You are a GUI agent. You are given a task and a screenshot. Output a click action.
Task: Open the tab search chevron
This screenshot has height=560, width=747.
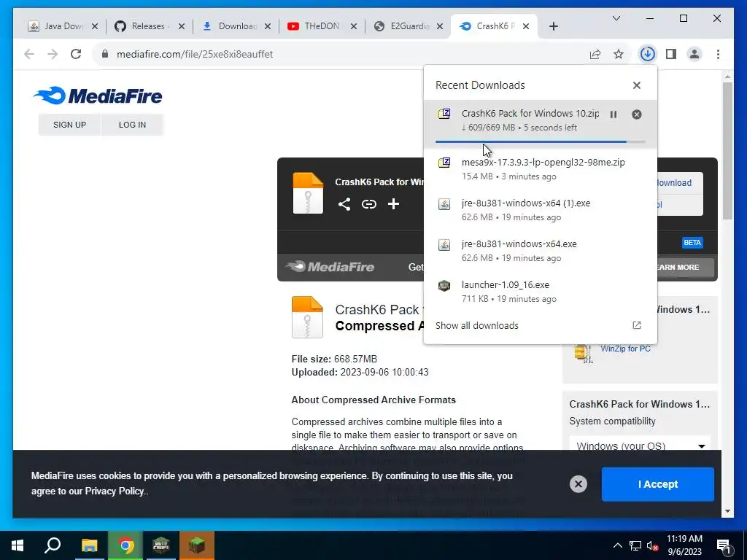click(616, 18)
